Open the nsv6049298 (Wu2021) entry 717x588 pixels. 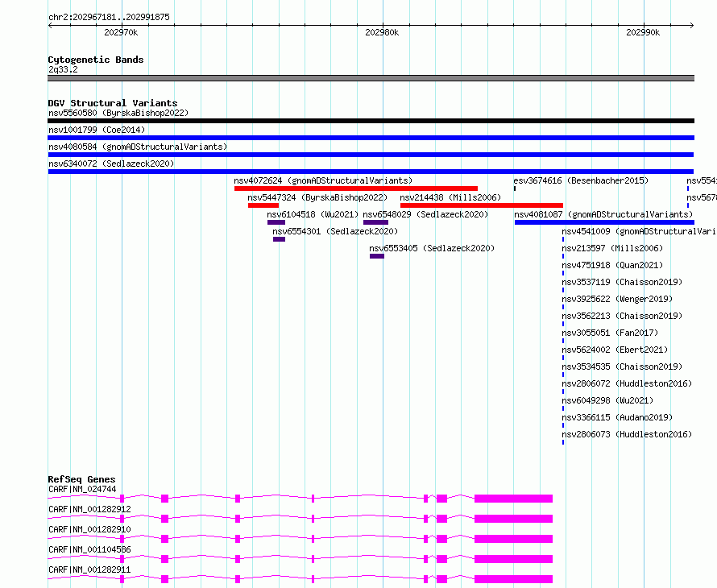tap(607, 400)
